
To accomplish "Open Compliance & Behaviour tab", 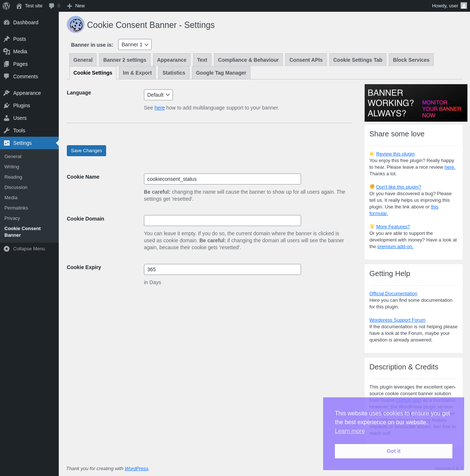I will (248, 60).
